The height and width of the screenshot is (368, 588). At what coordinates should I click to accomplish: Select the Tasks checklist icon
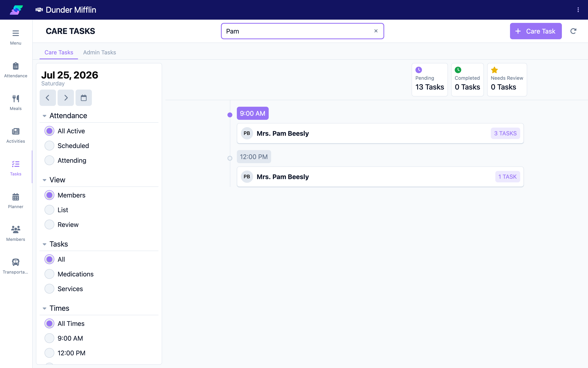16,164
